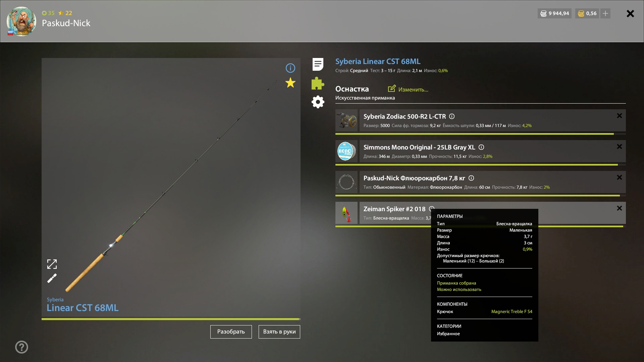The width and height of the screenshot is (644, 362).
Task: Click the pencil rename icon on rod image
Action: pos(52,278)
